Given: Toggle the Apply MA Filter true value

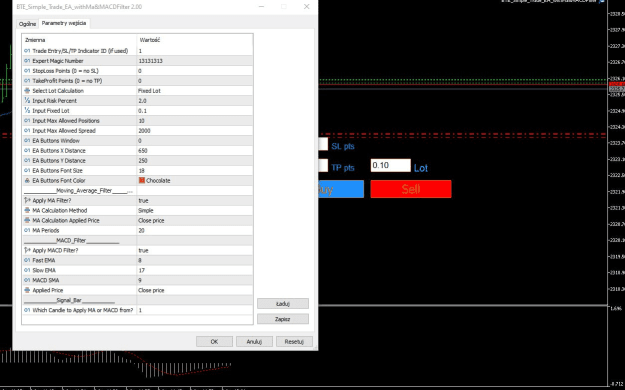Looking at the screenshot, I should (x=195, y=200).
